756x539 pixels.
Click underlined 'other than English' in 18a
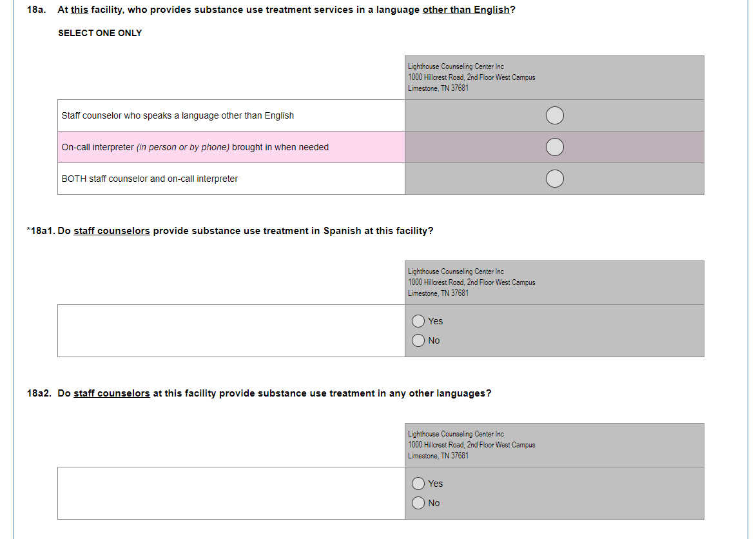tap(466, 10)
